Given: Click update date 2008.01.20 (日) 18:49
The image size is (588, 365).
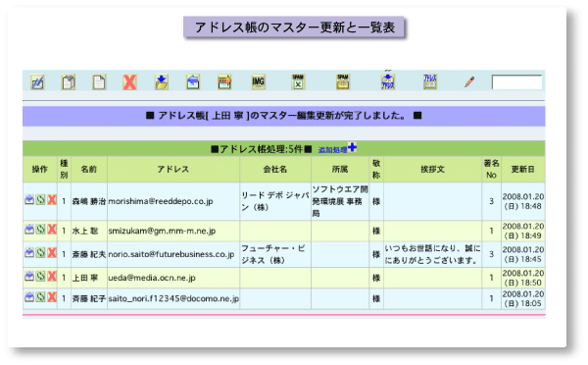Looking at the screenshot, I should pyautogui.click(x=523, y=231).
